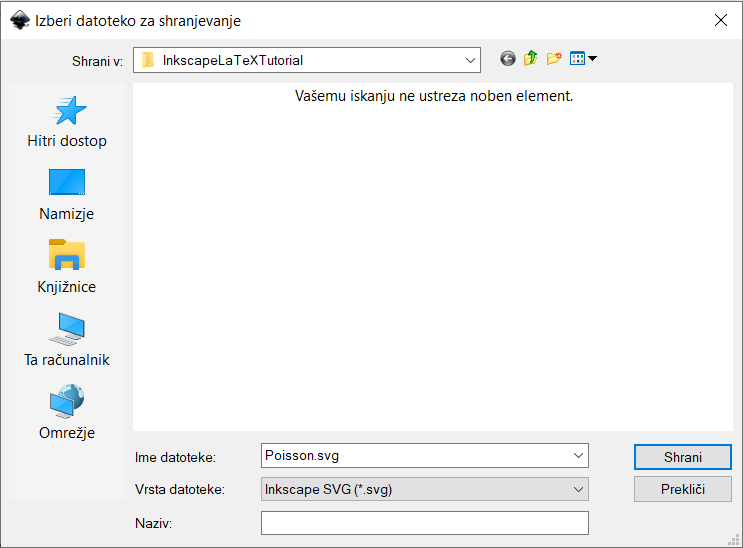743x548 pixels.
Task: Close the save dialog window
Action: (719, 20)
